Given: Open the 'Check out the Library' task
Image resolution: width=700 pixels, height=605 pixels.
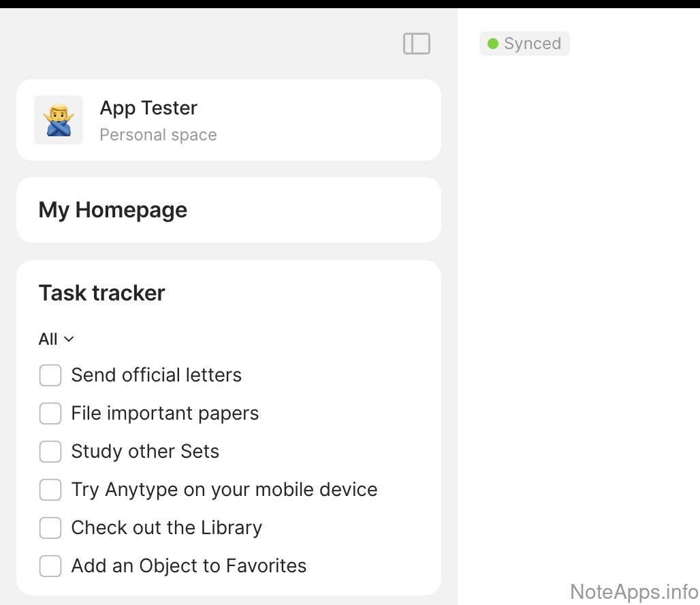Looking at the screenshot, I should [167, 527].
